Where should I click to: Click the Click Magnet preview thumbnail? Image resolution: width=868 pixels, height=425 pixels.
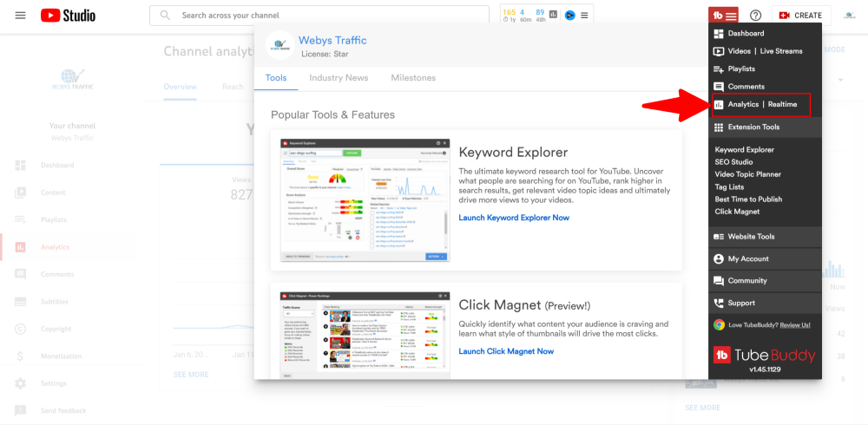[x=365, y=336]
